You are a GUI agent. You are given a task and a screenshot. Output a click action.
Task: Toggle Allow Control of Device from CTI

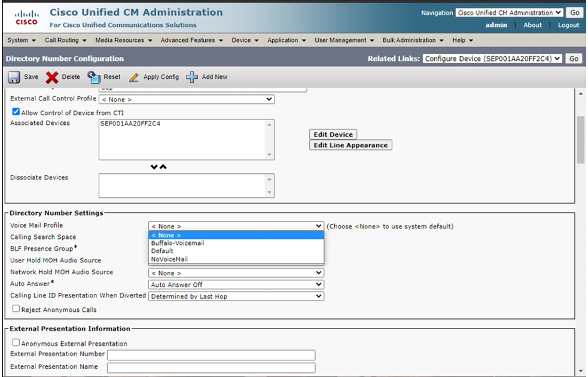(16, 112)
